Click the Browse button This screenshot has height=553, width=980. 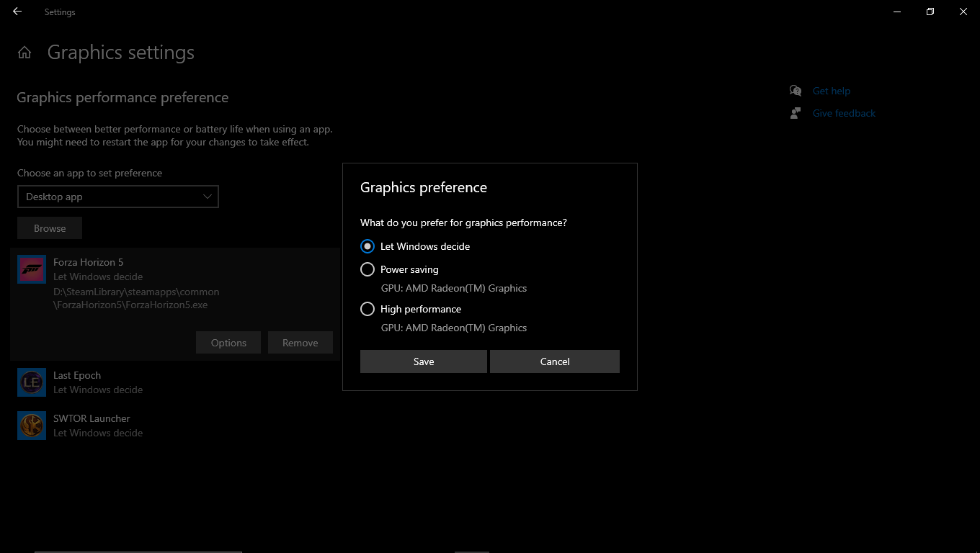(x=50, y=228)
